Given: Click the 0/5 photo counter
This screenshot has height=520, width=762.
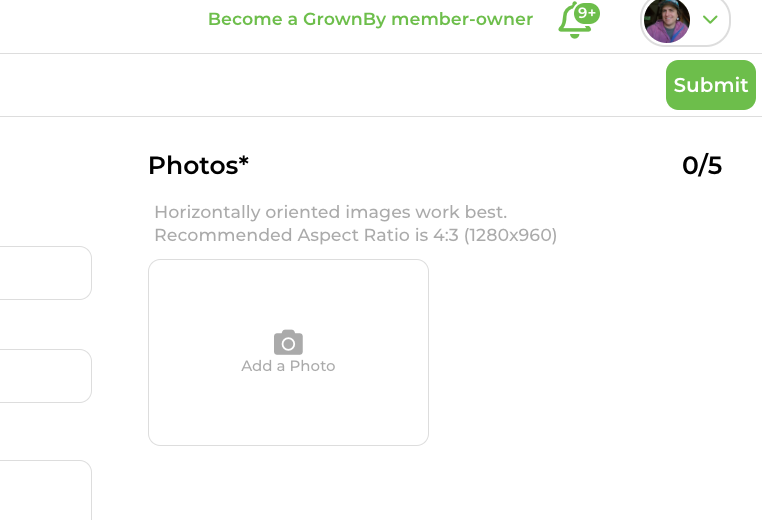Looking at the screenshot, I should 702,166.
